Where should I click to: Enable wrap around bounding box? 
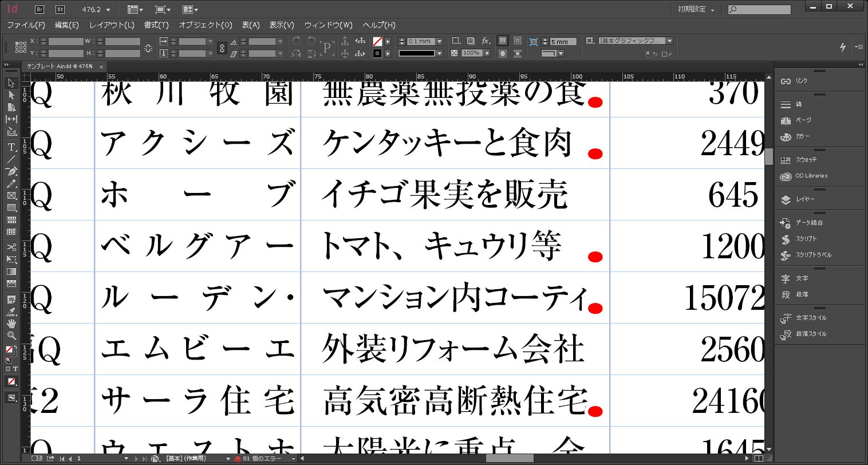pyautogui.click(x=518, y=41)
